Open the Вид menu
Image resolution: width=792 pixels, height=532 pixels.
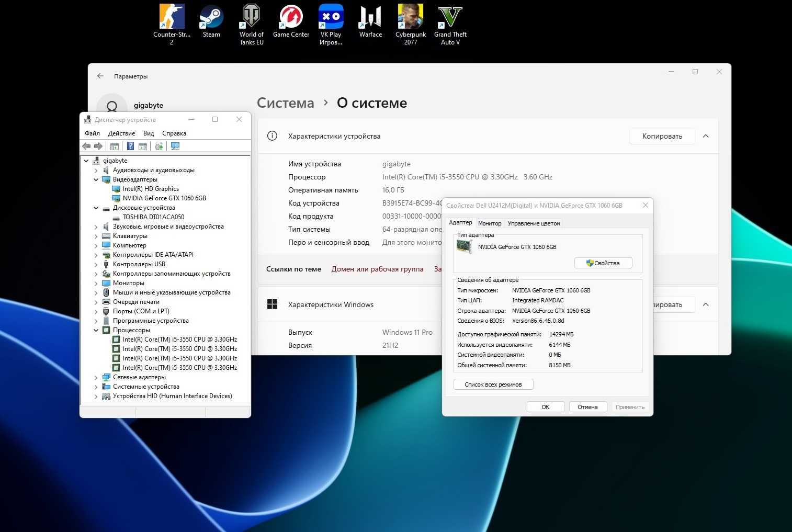tap(149, 133)
